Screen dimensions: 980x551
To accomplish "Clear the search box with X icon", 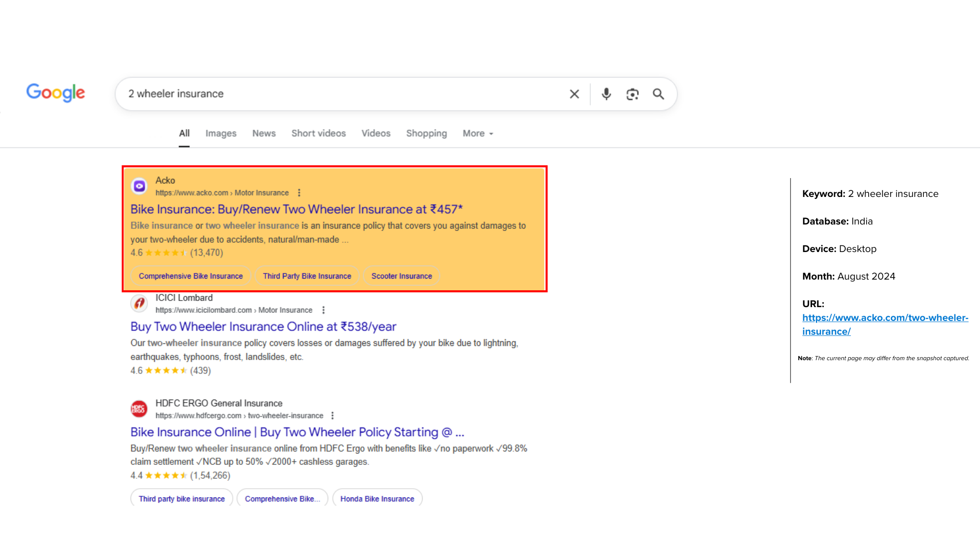I will point(574,94).
